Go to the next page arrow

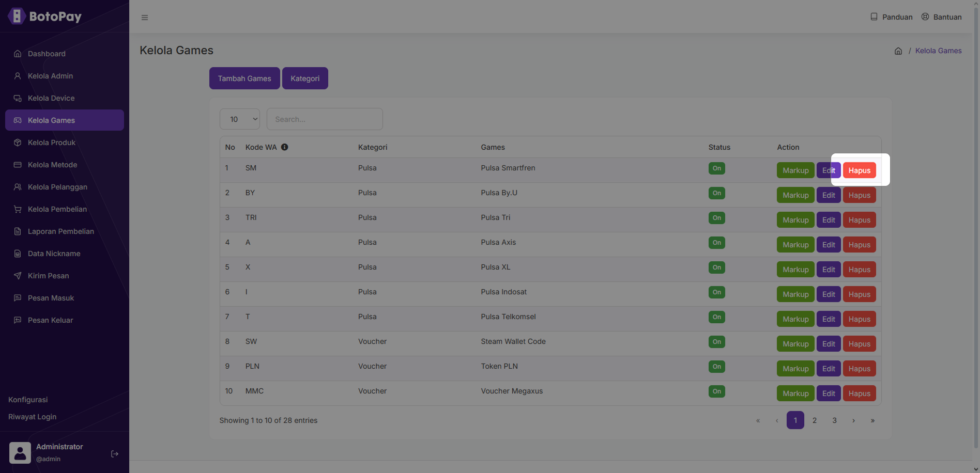853,420
